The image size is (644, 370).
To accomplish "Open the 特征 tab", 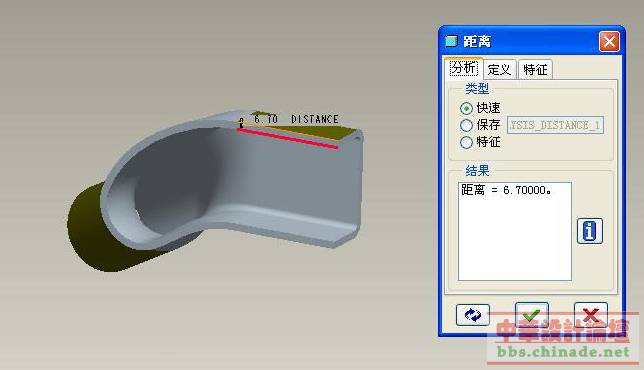I will 535,69.
